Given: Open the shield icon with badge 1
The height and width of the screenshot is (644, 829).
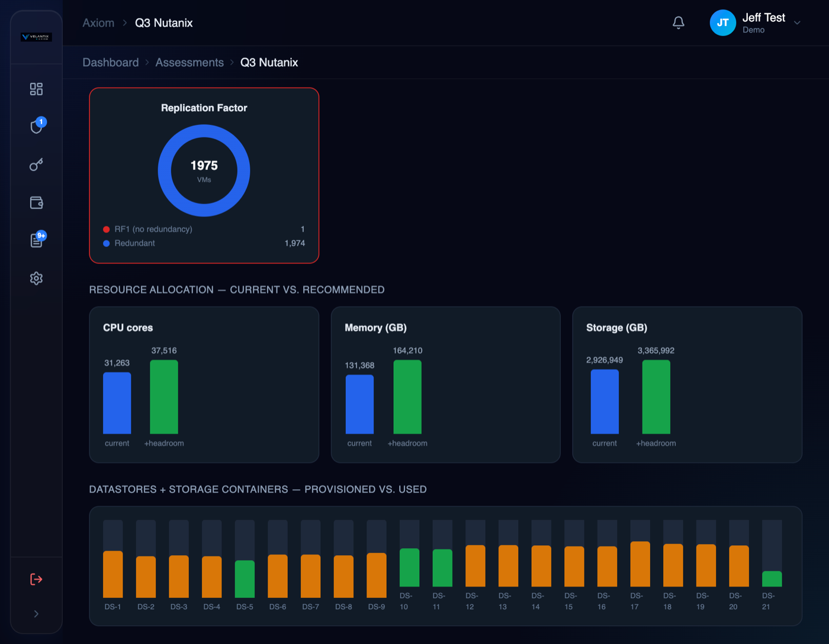Looking at the screenshot, I should (37, 126).
